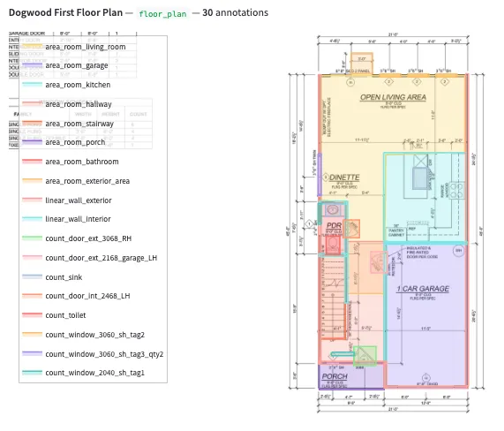Click the 30 annotations count text
The width and height of the screenshot is (504, 431).
click(x=235, y=12)
